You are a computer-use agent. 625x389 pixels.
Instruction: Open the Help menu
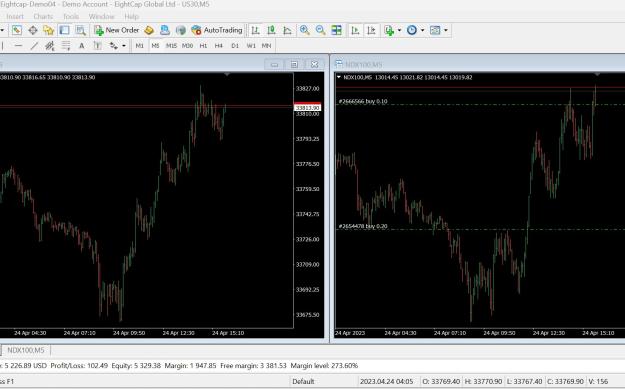[x=132, y=16]
